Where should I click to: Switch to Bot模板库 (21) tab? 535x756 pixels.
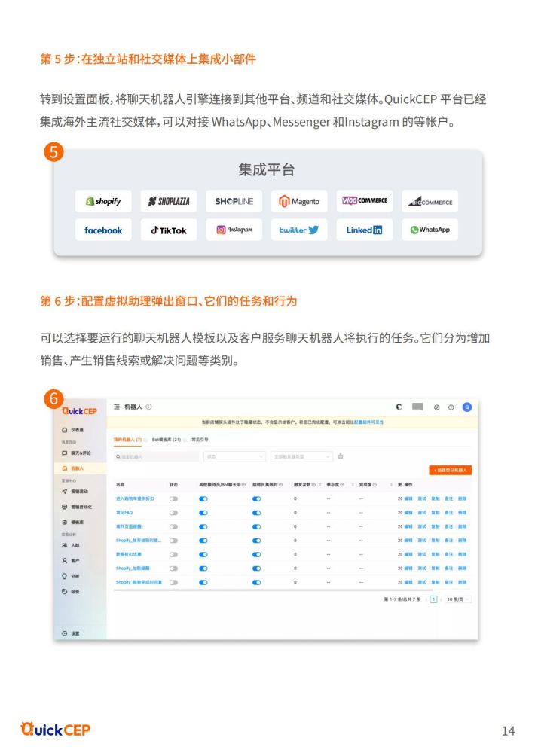pyautogui.click(x=166, y=440)
